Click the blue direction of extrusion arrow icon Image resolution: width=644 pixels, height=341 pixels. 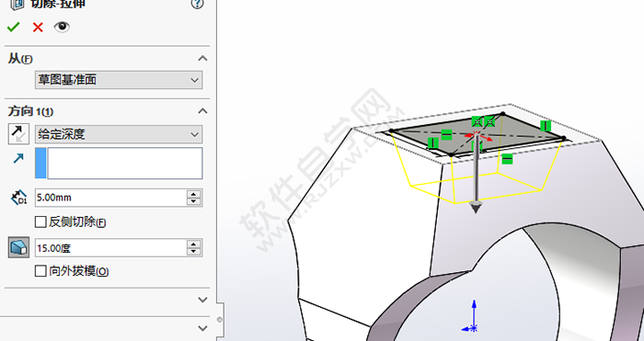tap(18, 158)
